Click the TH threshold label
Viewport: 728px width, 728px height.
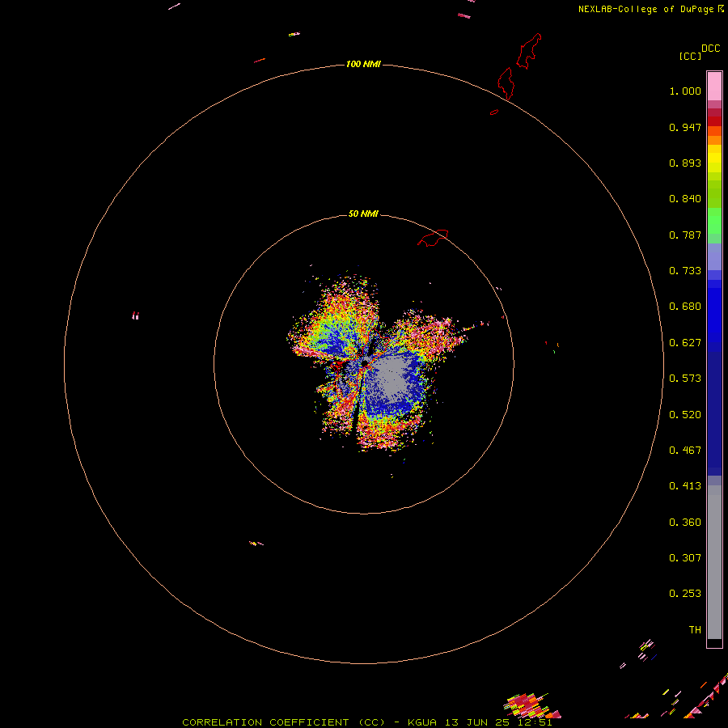(x=695, y=630)
